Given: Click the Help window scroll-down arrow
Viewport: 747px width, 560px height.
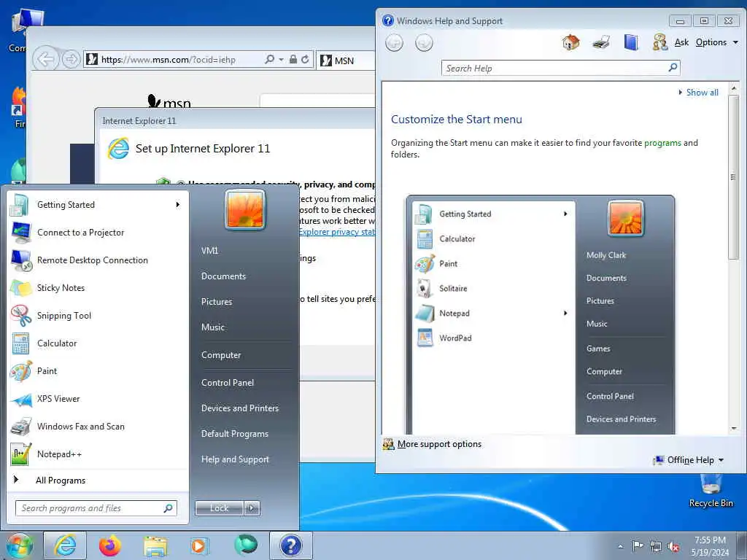Looking at the screenshot, I should 734,429.
